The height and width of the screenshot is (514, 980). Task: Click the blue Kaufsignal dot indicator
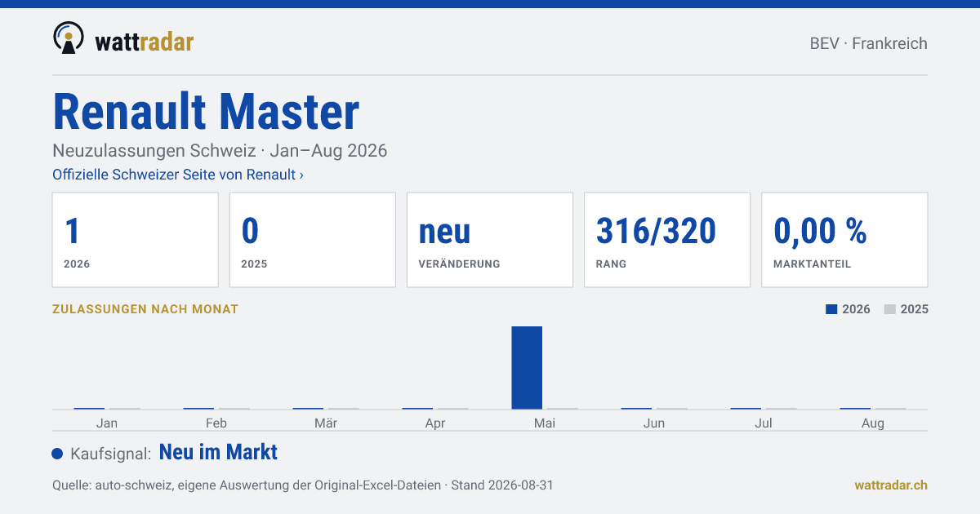pos(57,454)
